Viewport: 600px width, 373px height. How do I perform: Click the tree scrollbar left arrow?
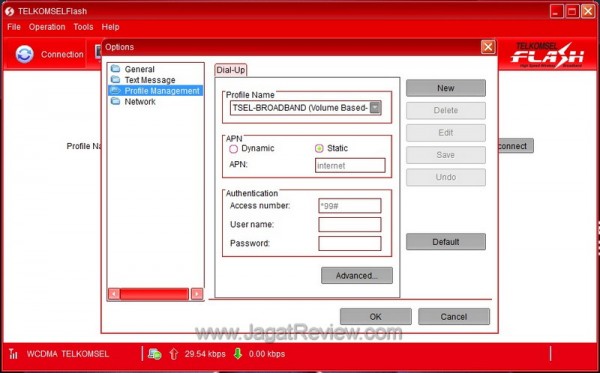pos(114,294)
